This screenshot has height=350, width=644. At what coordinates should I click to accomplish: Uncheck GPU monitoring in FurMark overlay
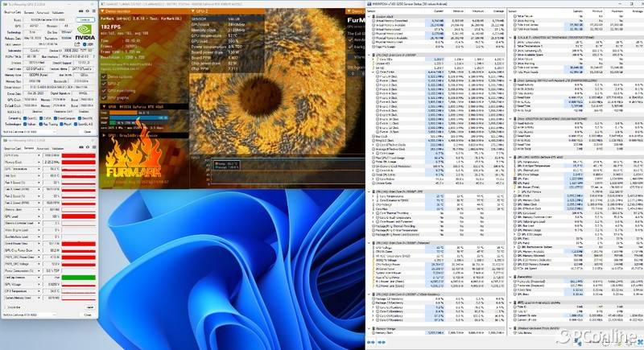click(105, 91)
